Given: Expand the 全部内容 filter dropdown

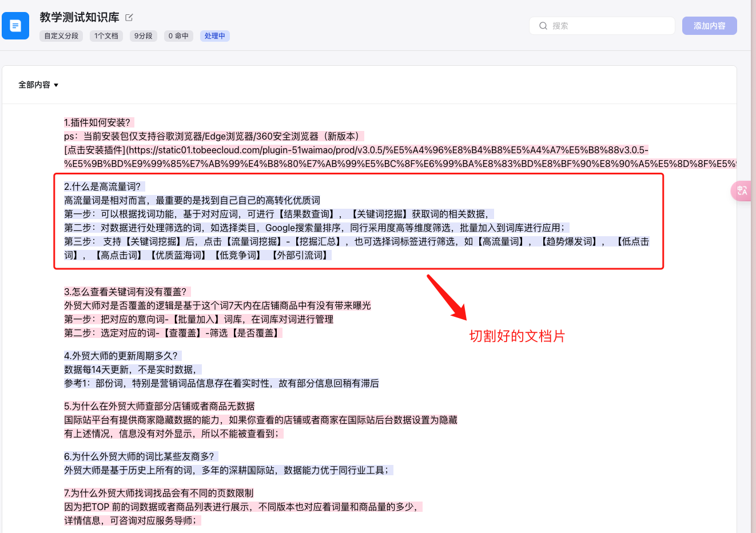Looking at the screenshot, I should (38, 85).
